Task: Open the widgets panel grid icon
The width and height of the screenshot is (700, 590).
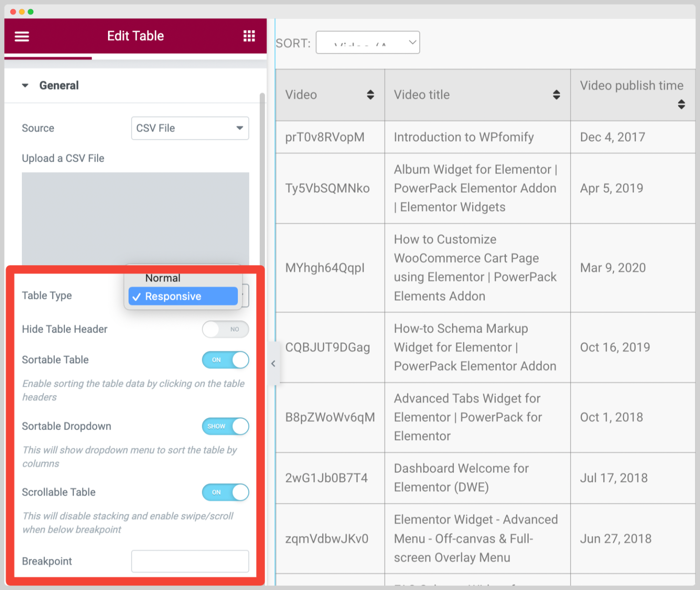Action: [x=249, y=36]
